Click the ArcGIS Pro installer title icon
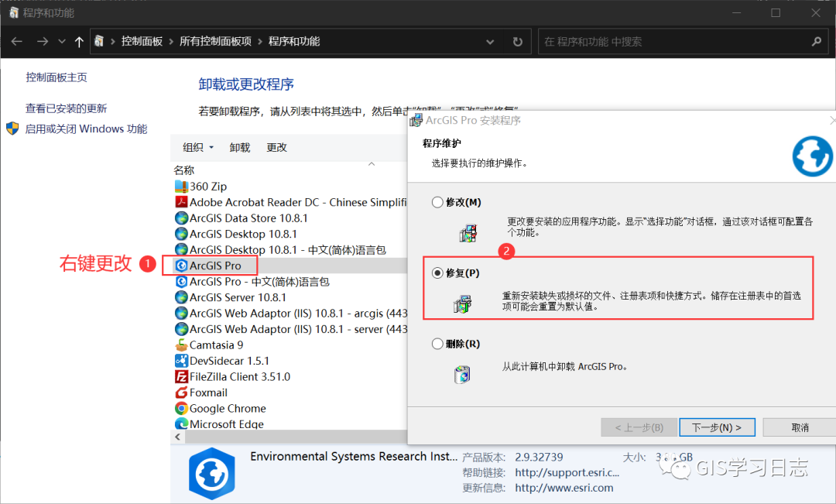The height and width of the screenshot is (504, 836). [416, 121]
